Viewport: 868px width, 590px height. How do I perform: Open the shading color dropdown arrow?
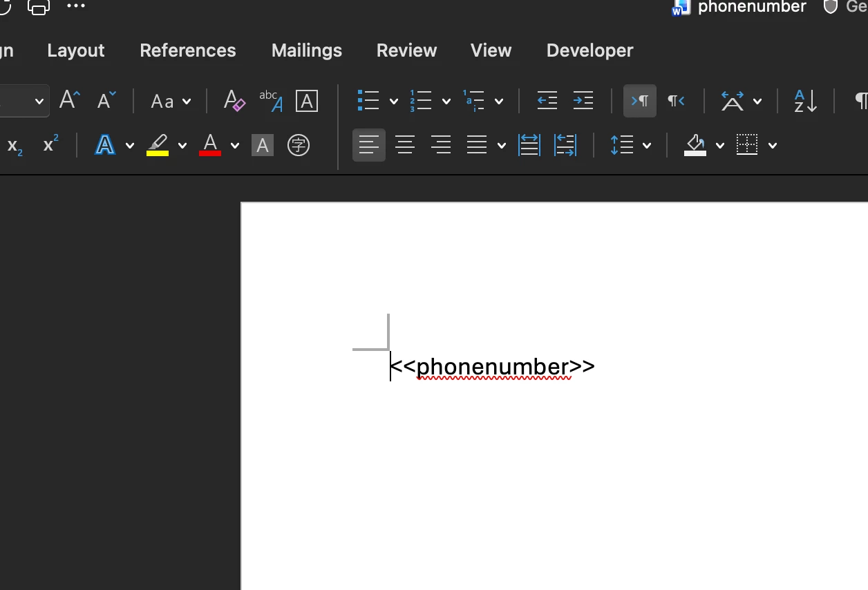point(720,146)
